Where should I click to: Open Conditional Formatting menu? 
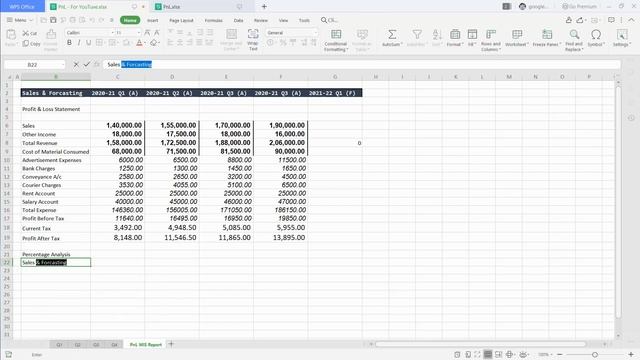pyautogui.click(x=336, y=40)
